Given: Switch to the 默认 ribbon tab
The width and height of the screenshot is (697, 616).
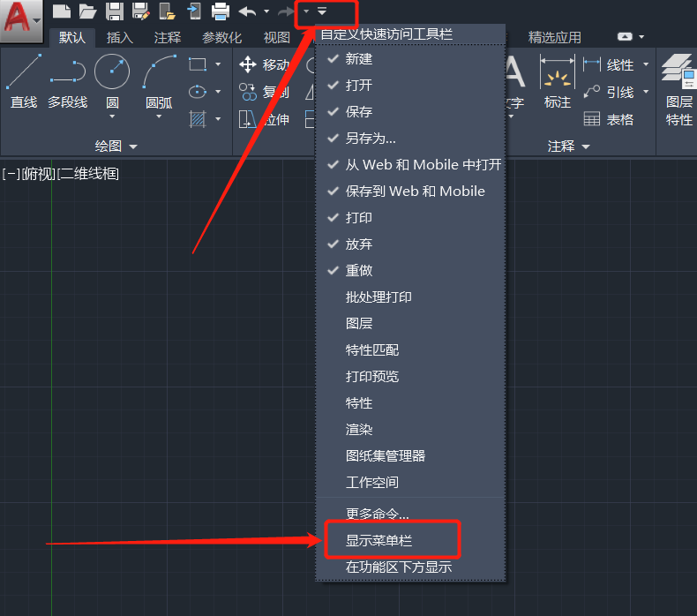Looking at the screenshot, I should [72, 37].
